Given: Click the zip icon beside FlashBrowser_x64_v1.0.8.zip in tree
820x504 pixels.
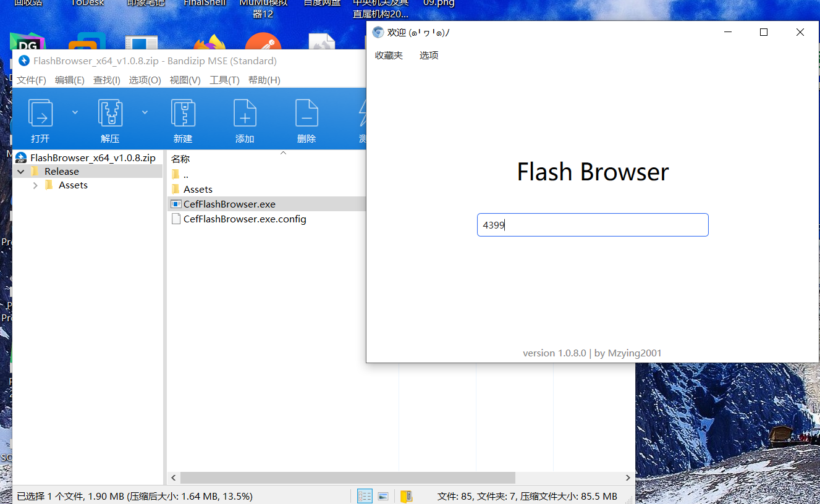Looking at the screenshot, I should [x=21, y=158].
